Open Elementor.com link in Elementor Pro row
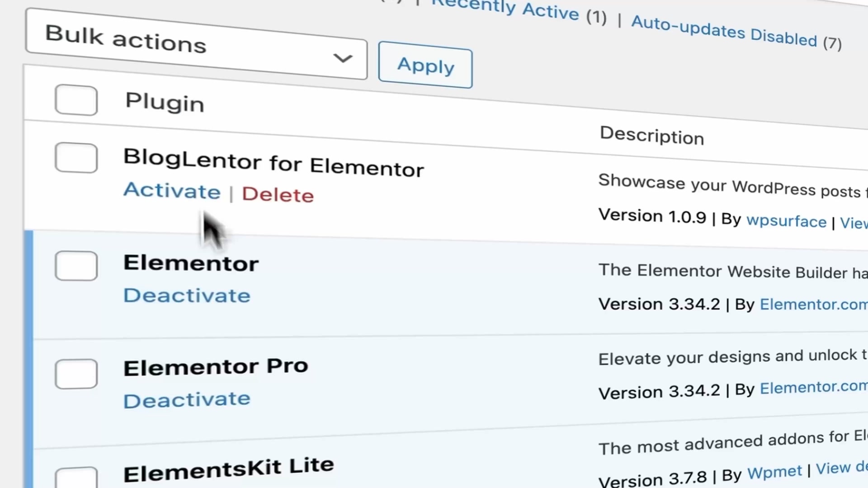Viewport: 868px width, 488px height. 814,387
